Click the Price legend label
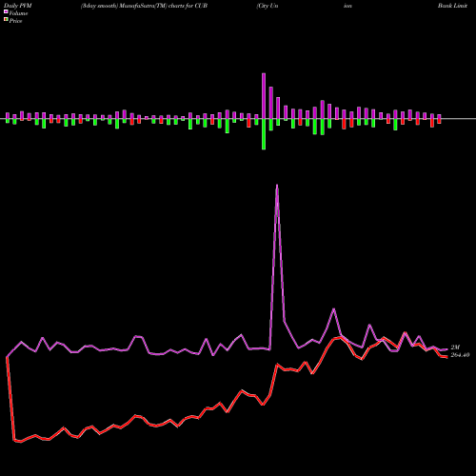The height and width of the screenshot is (476, 476). pos(15,21)
